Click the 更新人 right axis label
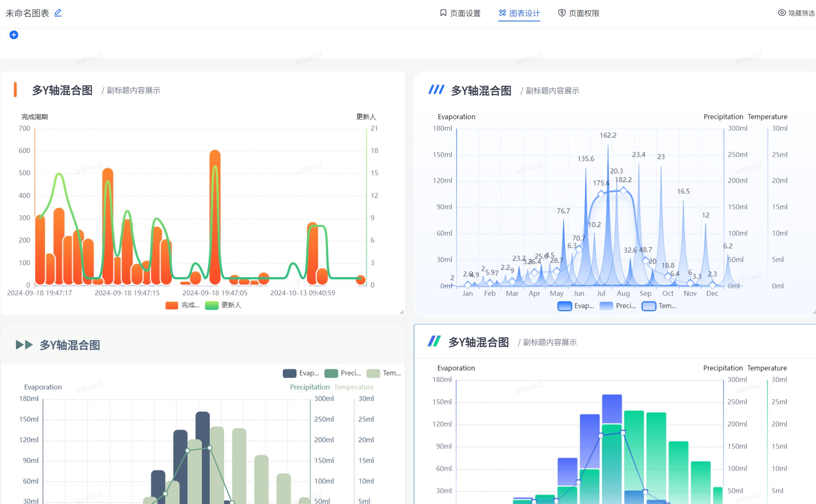This screenshot has height=504, width=816. 366,117
